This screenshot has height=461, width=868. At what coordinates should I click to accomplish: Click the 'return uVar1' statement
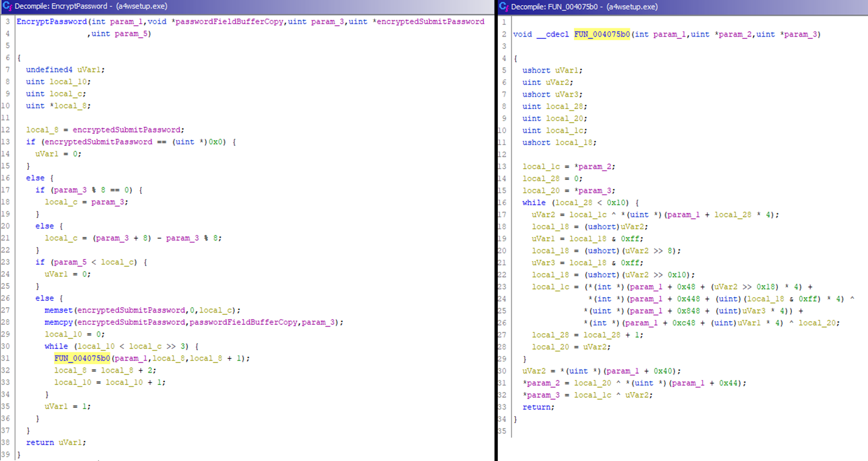[x=48, y=443]
